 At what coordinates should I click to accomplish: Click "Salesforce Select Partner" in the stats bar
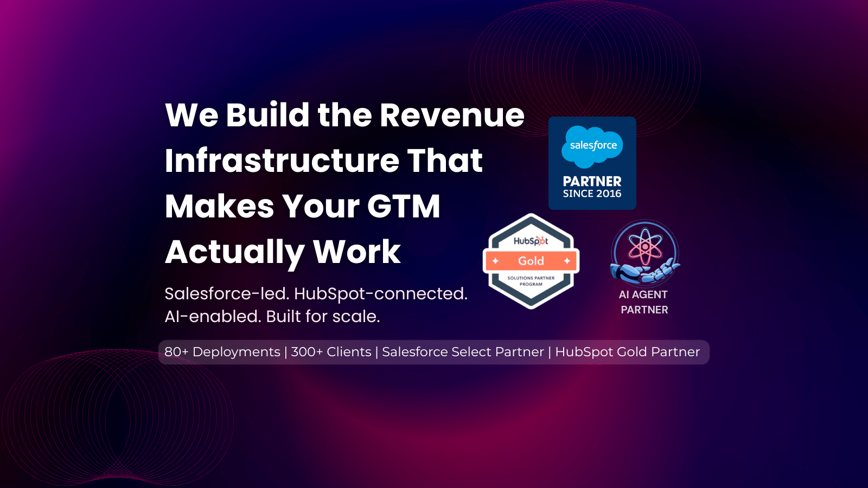(x=463, y=352)
